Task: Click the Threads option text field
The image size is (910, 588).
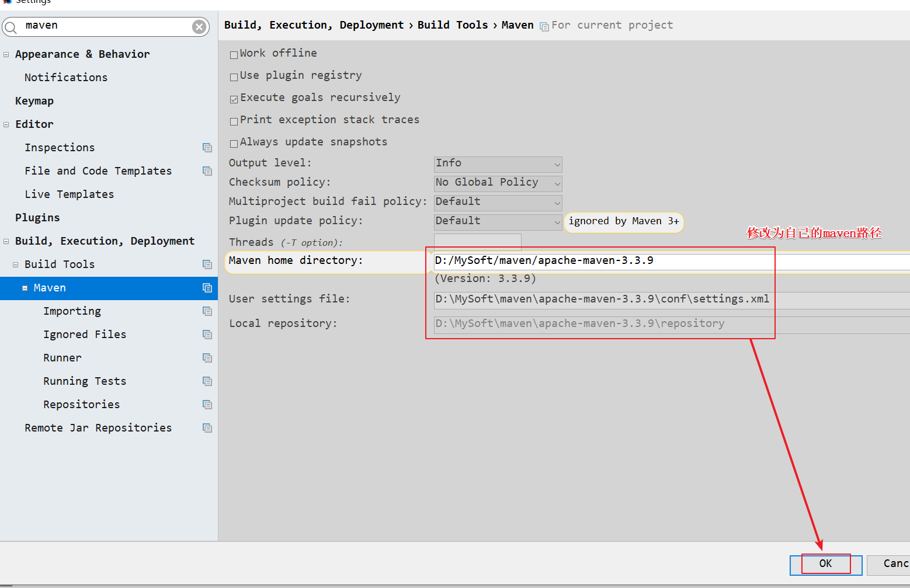Action: tap(477, 242)
